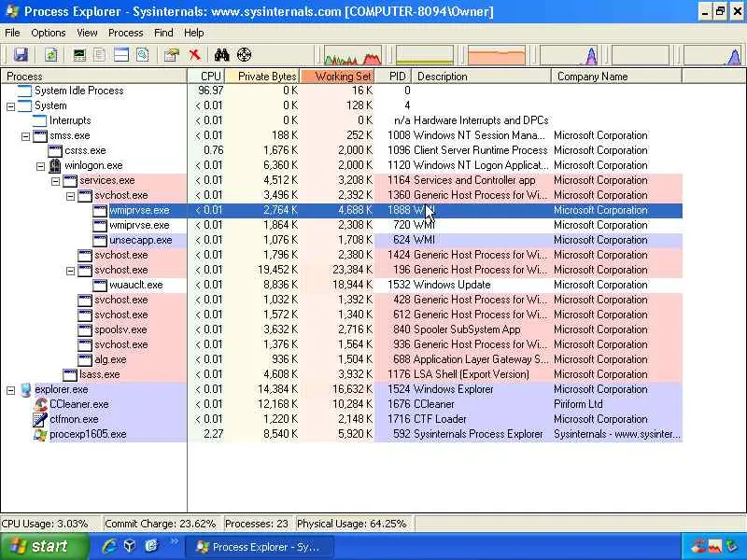This screenshot has height=560, width=747.
Task: Open process Properties toolbar icon
Action: coord(172,55)
